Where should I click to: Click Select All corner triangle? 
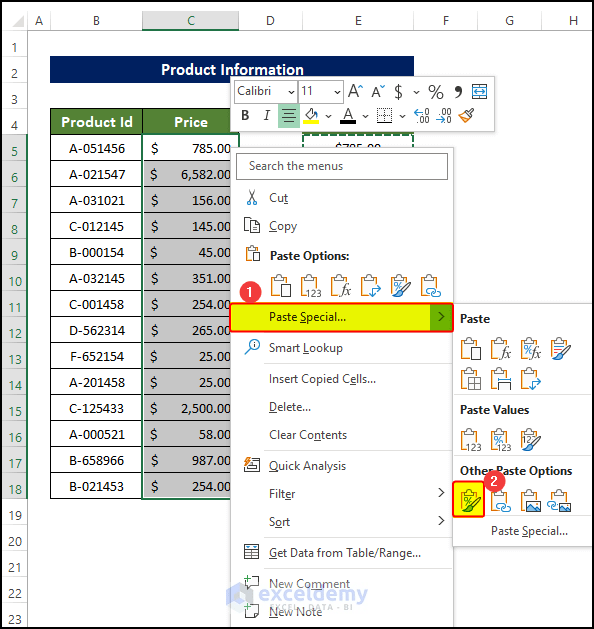coord(17,20)
